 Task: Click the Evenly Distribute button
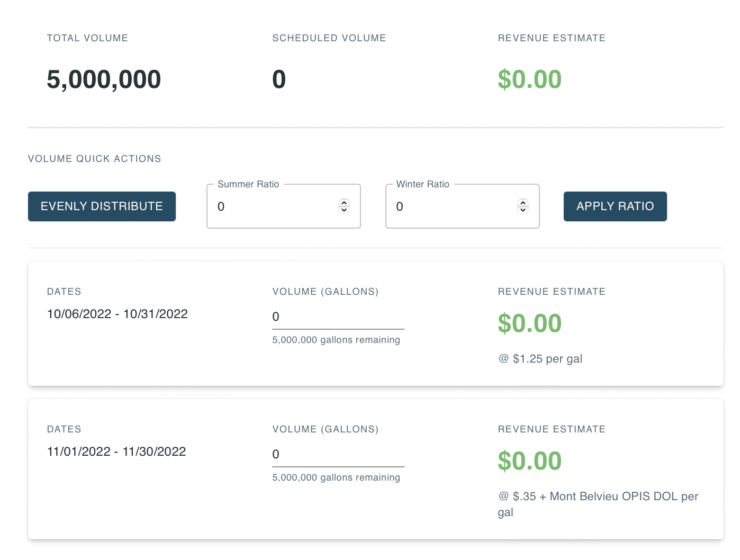pos(102,206)
